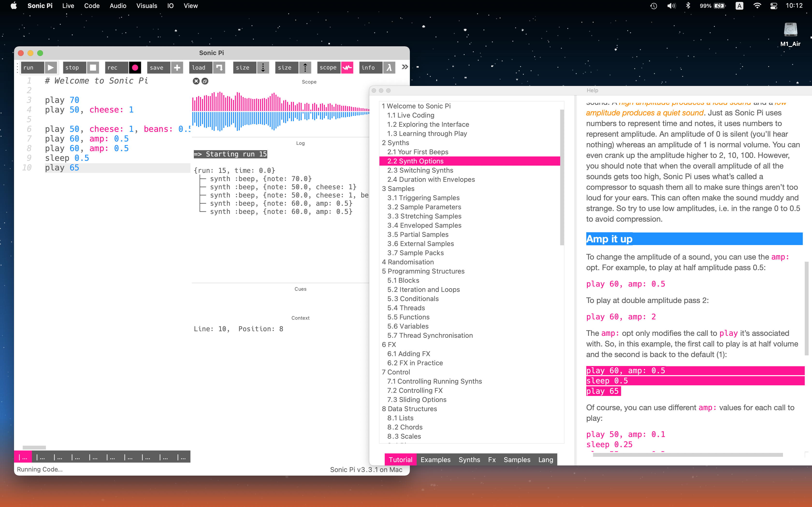812x507 pixels.
Task: Select the second buffer tab
Action: coord(41,457)
